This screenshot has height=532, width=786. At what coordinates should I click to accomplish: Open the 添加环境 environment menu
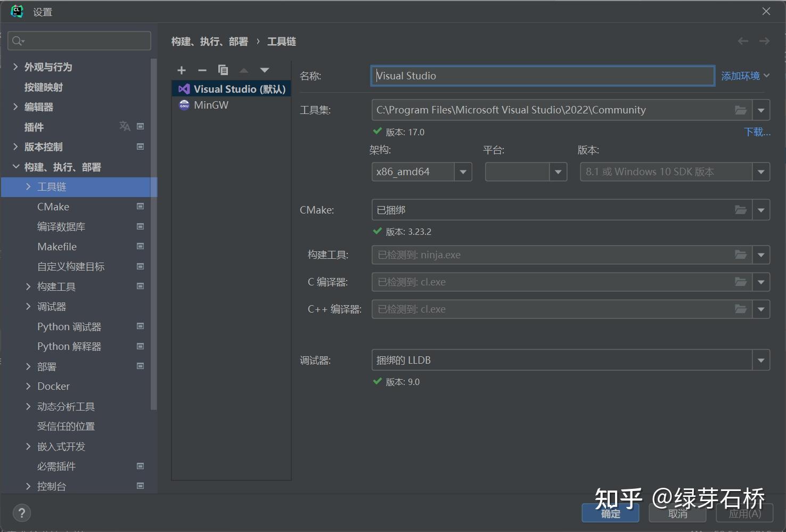(744, 75)
